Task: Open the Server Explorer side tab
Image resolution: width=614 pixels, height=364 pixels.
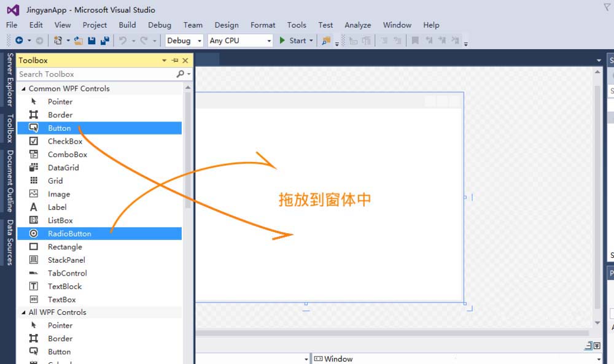Action: pos(10,80)
